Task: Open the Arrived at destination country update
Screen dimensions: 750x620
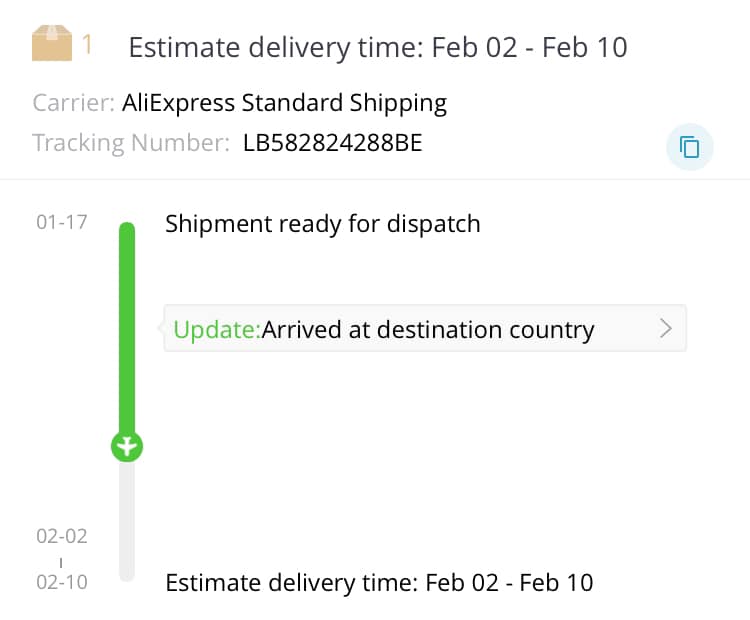Action: pos(427,329)
